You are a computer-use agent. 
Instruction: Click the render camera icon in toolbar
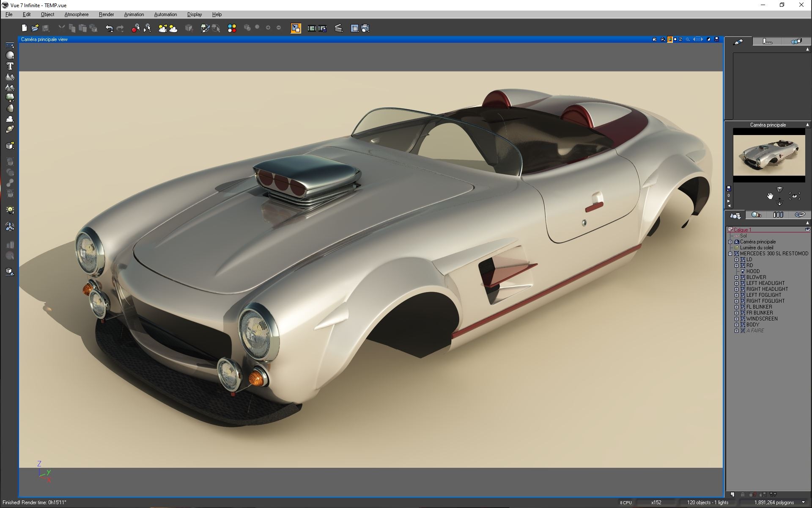pos(365,28)
